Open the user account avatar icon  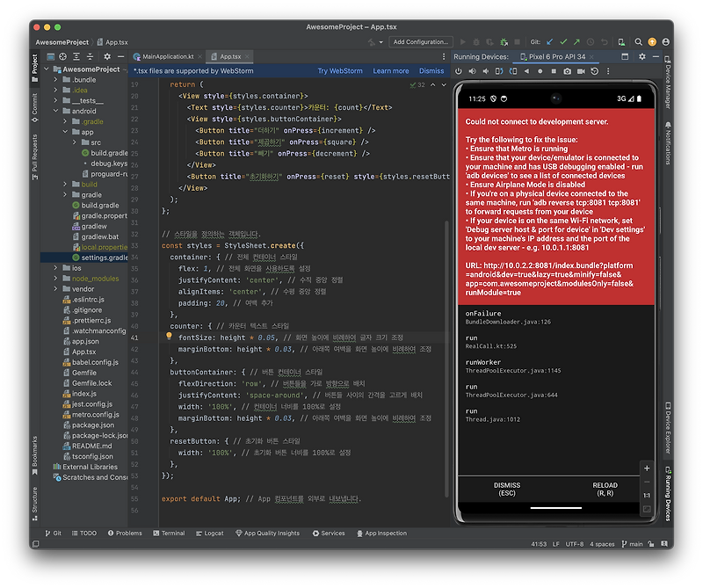click(x=666, y=41)
